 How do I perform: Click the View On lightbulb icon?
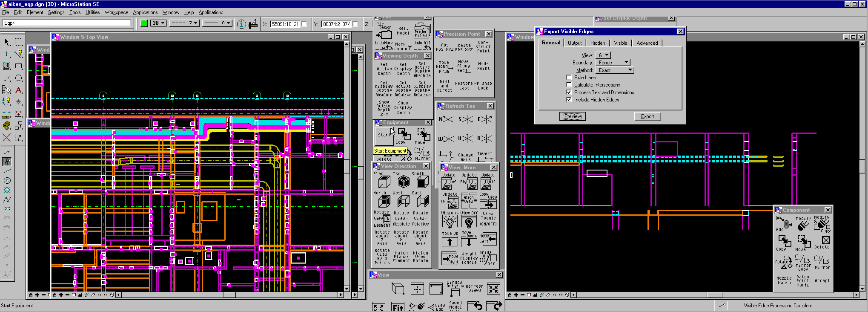pos(449,222)
